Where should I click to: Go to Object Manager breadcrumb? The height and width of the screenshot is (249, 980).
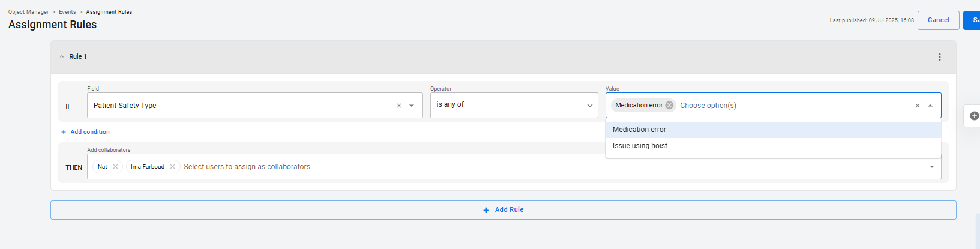pyautogui.click(x=28, y=12)
